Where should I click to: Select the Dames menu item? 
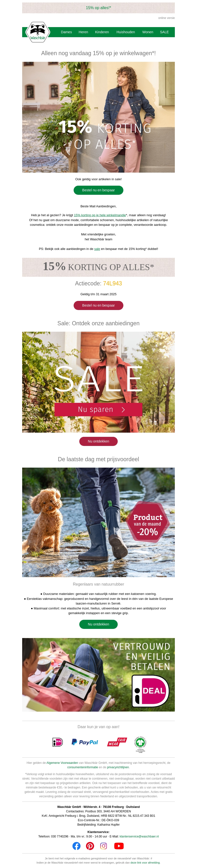[66, 32]
